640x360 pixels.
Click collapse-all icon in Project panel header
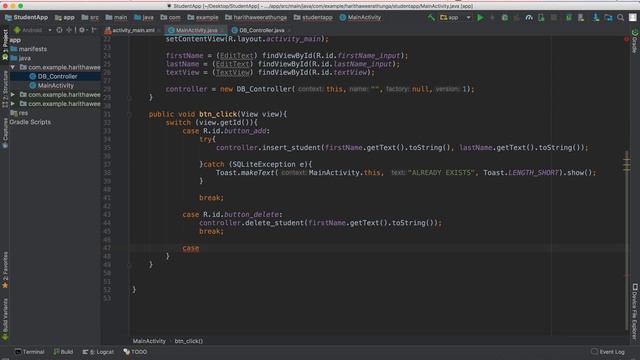pyautogui.click(x=69, y=30)
